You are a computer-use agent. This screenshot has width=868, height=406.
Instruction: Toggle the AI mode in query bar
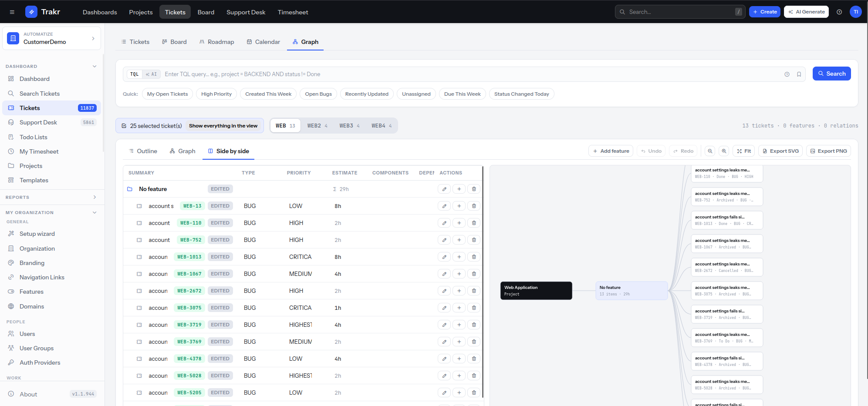pyautogui.click(x=152, y=74)
